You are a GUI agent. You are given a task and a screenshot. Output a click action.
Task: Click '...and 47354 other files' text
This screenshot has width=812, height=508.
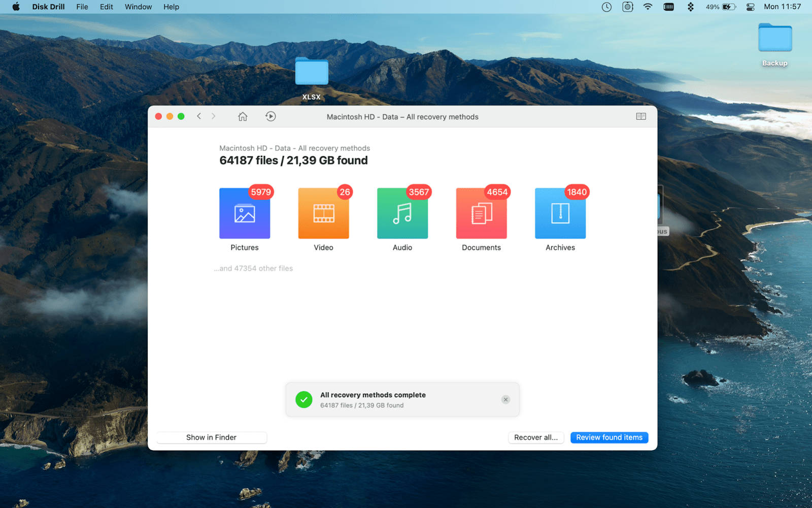coord(253,268)
